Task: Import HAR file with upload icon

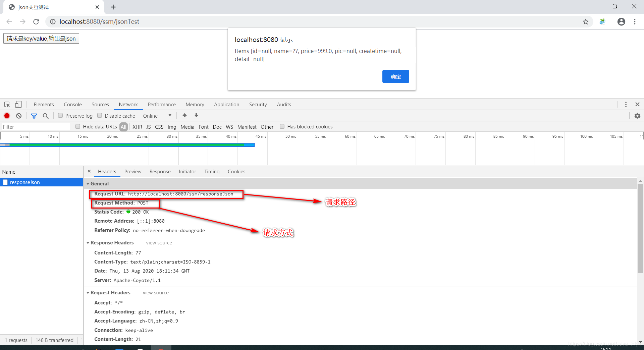Action: coord(184,116)
